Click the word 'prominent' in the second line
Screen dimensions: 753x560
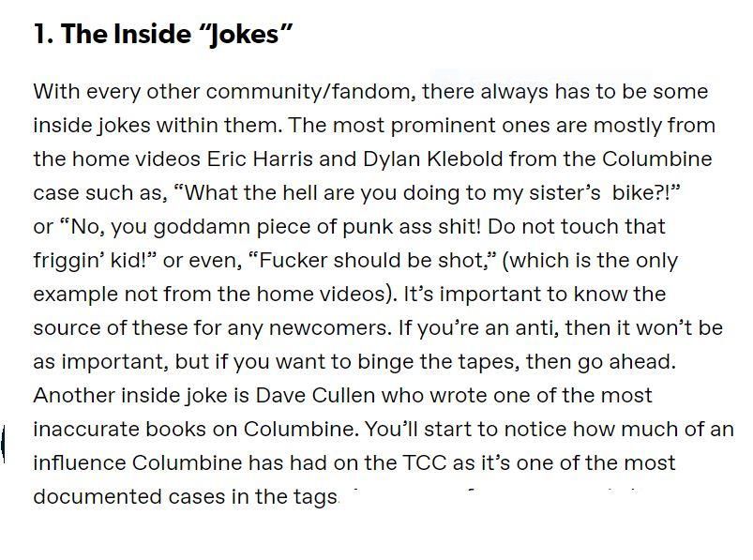pyautogui.click(x=443, y=126)
